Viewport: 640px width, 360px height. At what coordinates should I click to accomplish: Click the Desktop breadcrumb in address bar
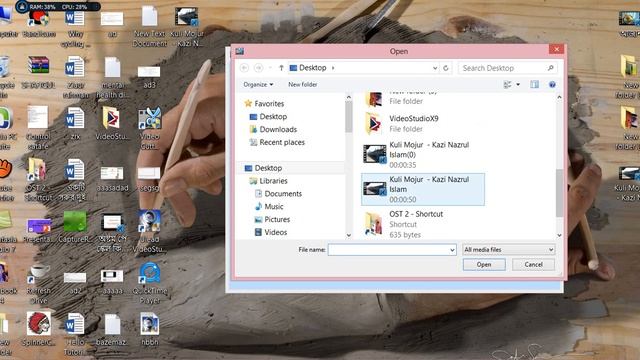click(x=312, y=68)
